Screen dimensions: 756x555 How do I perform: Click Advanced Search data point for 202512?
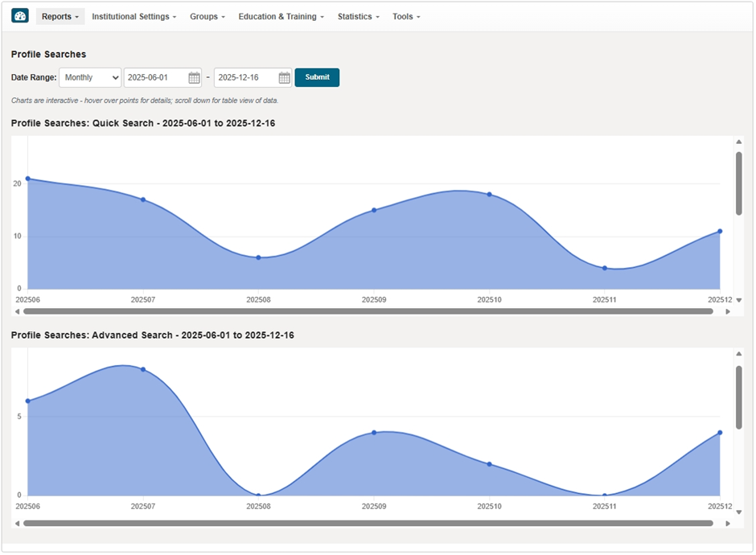click(x=720, y=433)
